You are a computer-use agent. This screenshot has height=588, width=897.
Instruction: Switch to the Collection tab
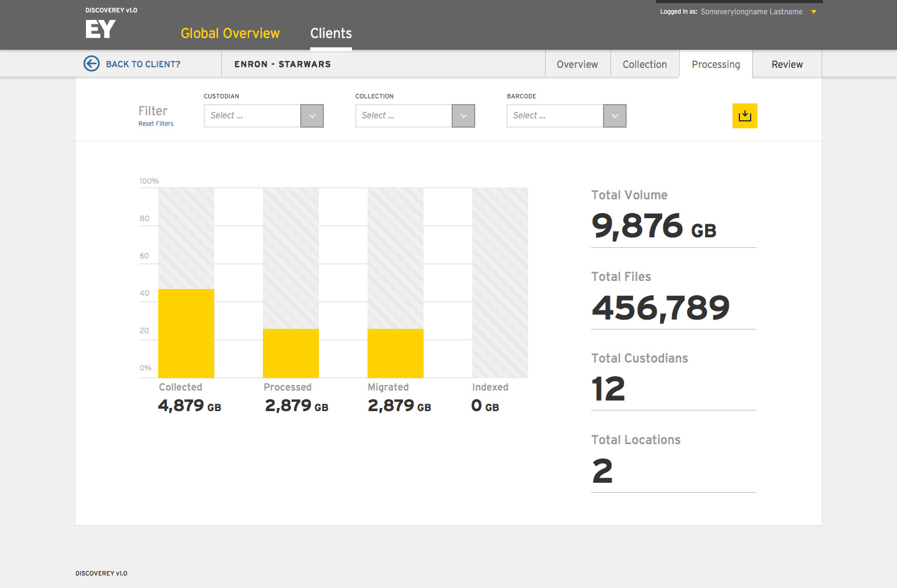click(645, 64)
